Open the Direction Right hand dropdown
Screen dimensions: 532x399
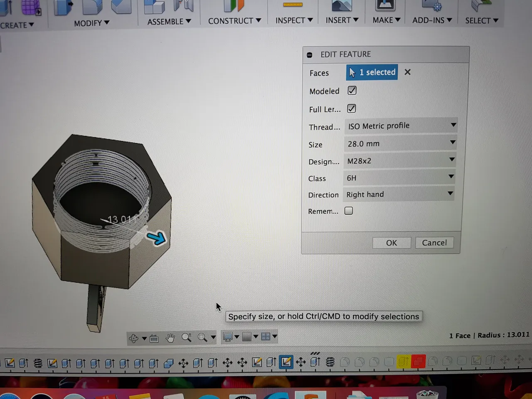[x=399, y=195]
